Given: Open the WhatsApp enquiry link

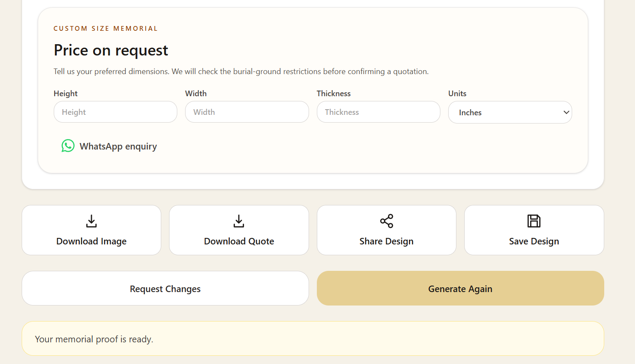Looking at the screenshot, I should [109, 146].
